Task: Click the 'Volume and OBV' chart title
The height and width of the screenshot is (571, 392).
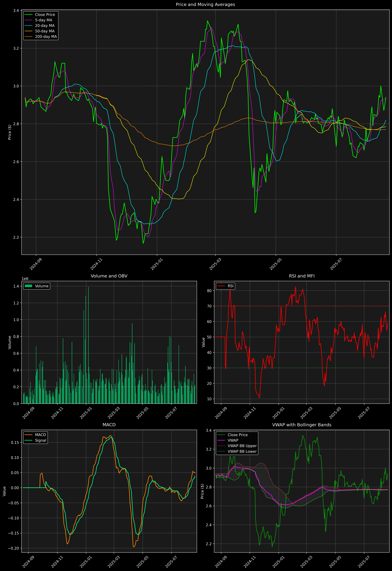Action: pyautogui.click(x=109, y=276)
